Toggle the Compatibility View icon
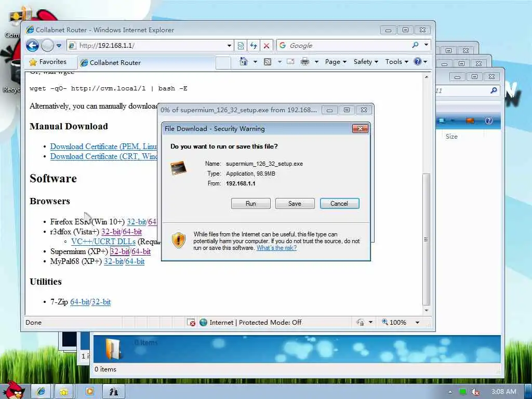Screen dimensions: 532x399 tap(241, 46)
